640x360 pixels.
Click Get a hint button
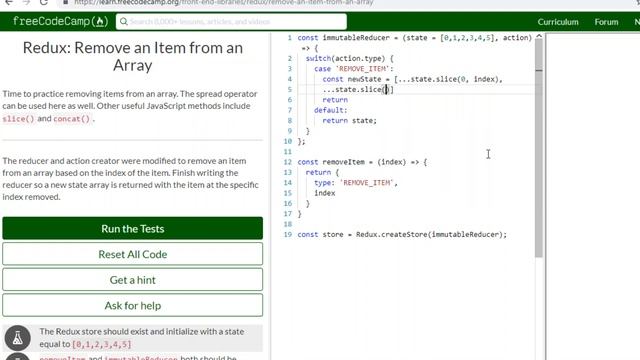[133, 280]
